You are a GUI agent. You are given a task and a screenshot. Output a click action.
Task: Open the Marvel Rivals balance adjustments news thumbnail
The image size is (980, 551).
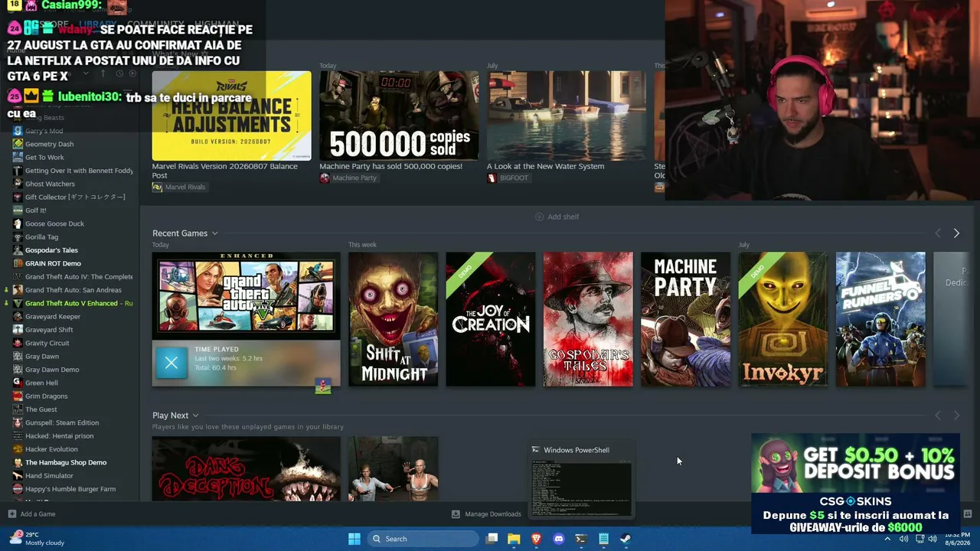coord(232,116)
